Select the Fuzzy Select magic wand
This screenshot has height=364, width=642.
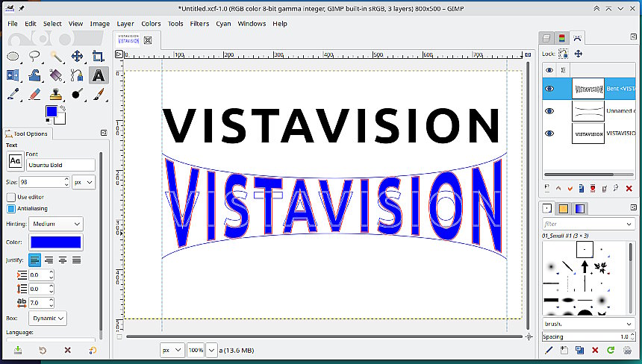pyautogui.click(x=56, y=57)
